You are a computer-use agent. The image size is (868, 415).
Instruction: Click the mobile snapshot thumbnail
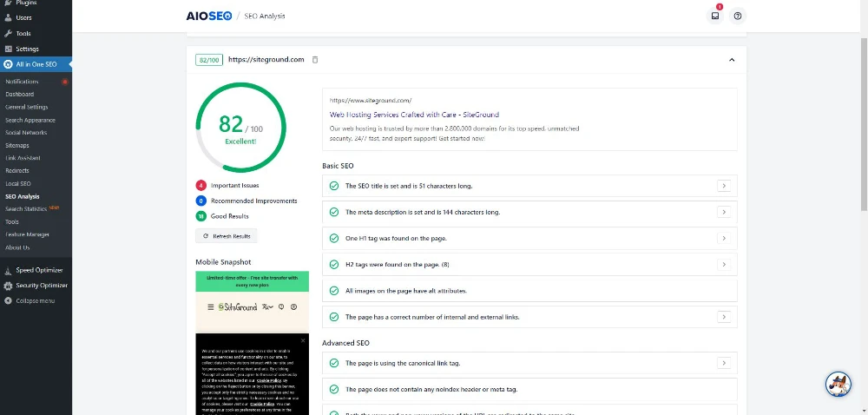253,343
